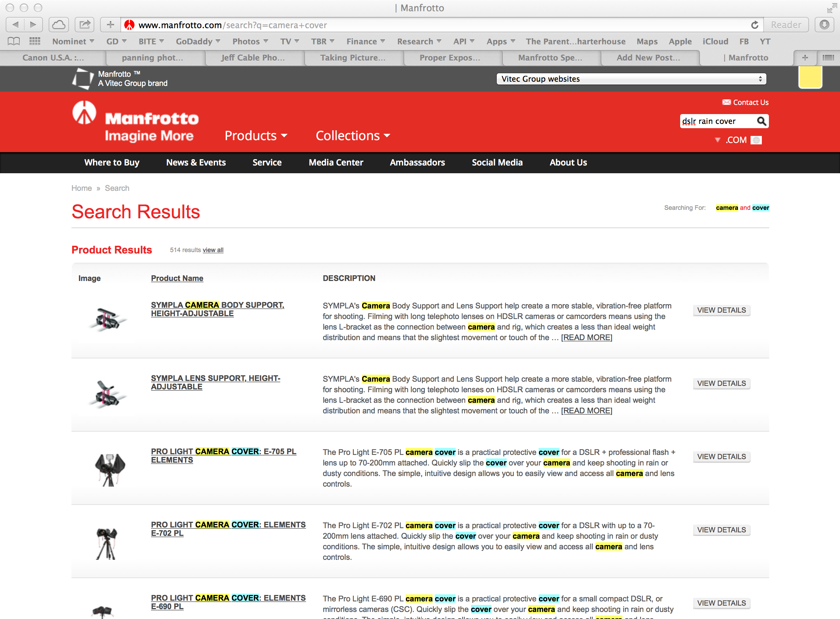Open the E-702 PL camera cover thumbnail
The image size is (840, 619).
click(x=107, y=543)
